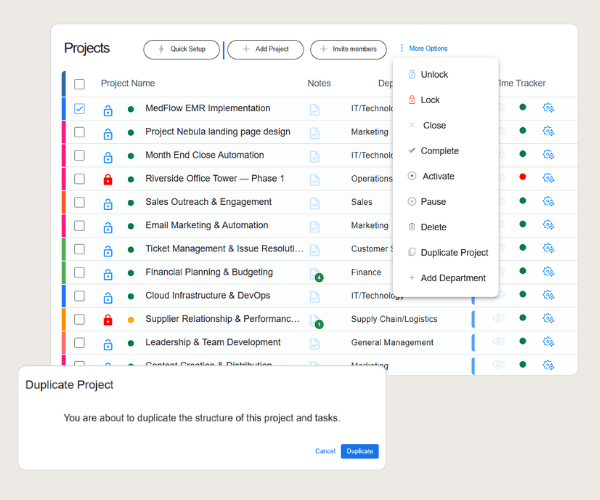
Task: Open settings gear for MedFlow EMR Implementation
Action: click(x=548, y=108)
